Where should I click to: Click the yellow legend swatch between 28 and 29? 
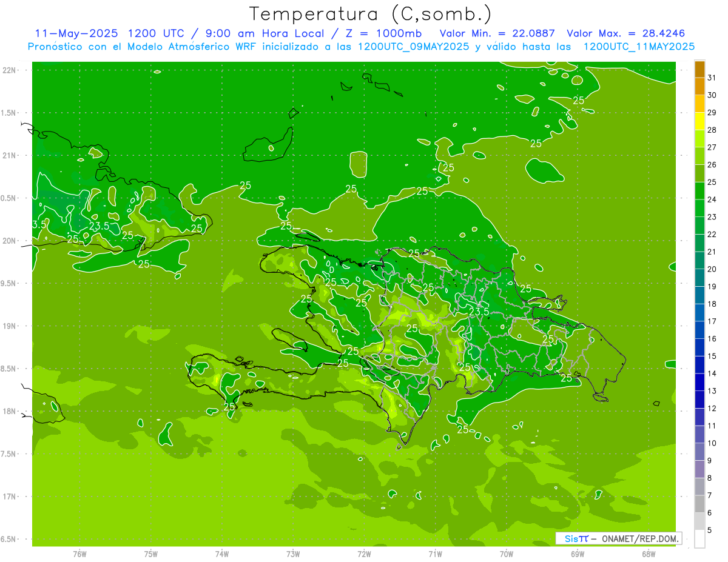(700, 121)
